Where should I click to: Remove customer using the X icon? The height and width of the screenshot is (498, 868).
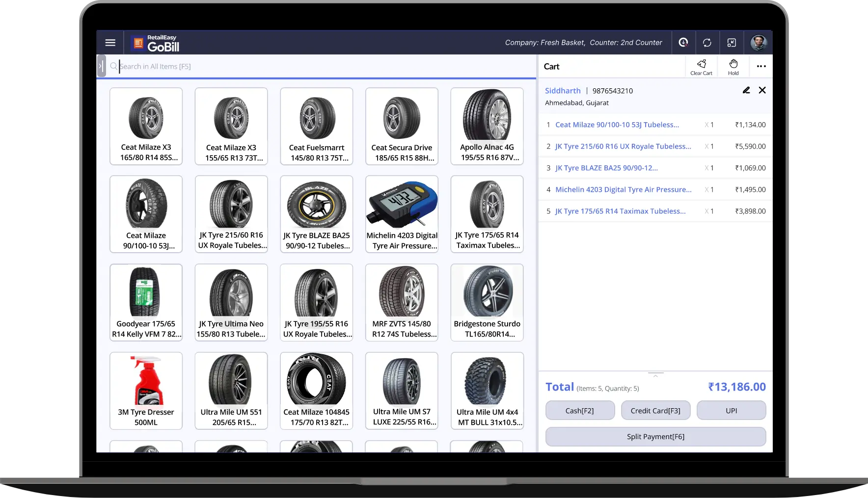[762, 90]
